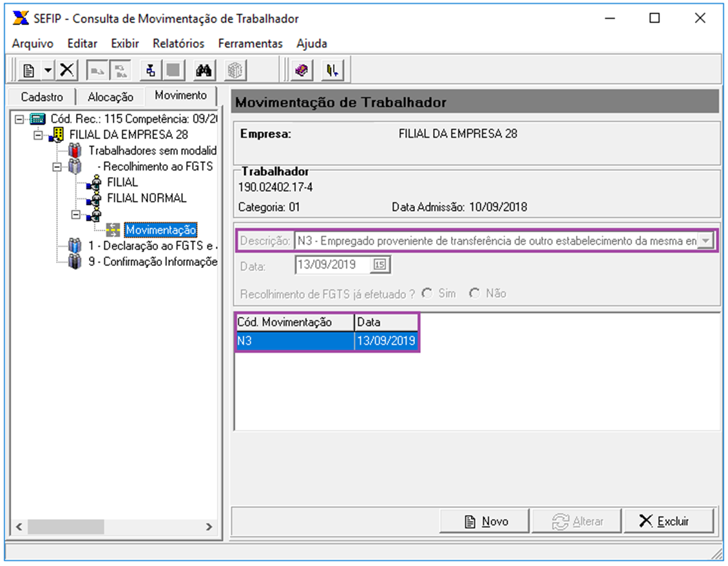This screenshot has height=566, width=728.
Task: Click arrows icon beside Movimentação tree item
Action: 113,230
